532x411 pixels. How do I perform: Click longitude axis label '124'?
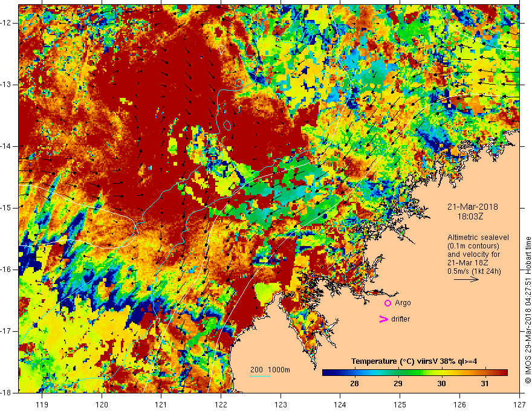point(340,404)
